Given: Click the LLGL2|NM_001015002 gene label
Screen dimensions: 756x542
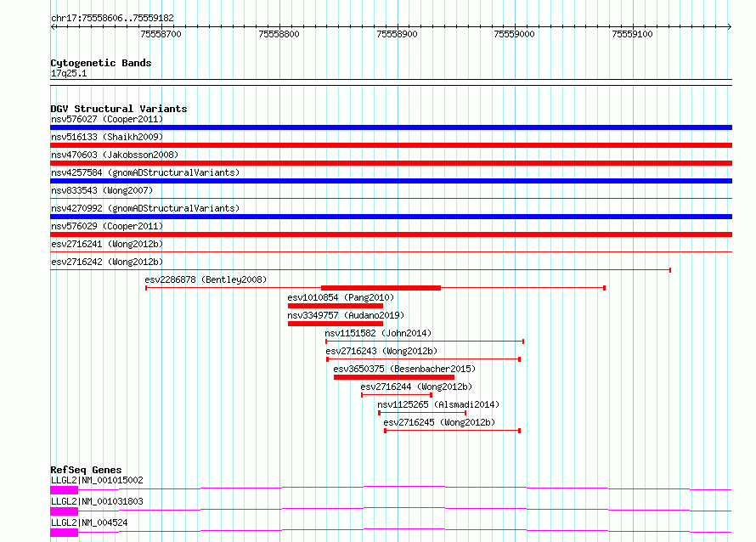Looking at the screenshot, I should [x=97, y=480].
